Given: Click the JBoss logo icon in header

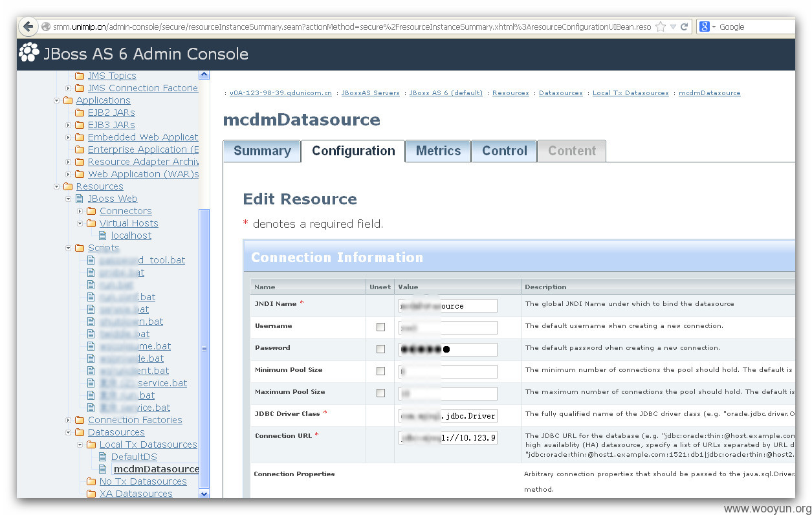Looking at the screenshot, I should tap(29, 53).
